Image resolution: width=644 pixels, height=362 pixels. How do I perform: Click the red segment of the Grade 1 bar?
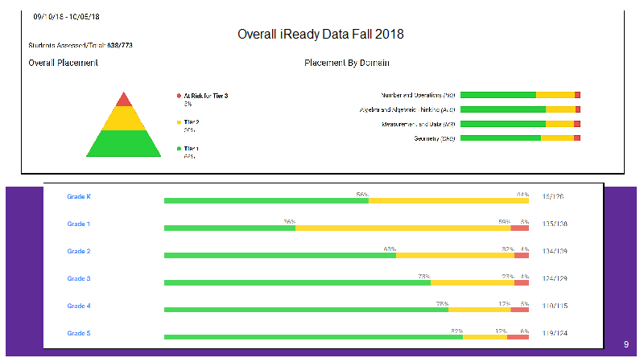pyautogui.click(x=519, y=228)
